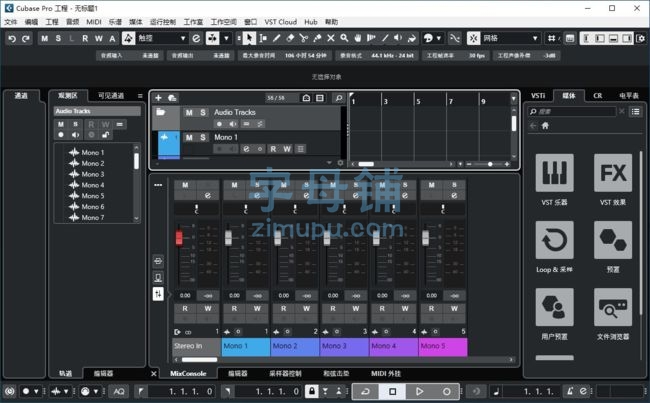The image size is (650, 403).
Task: Open ruler display format dropdown arrow
Action: point(514,99)
